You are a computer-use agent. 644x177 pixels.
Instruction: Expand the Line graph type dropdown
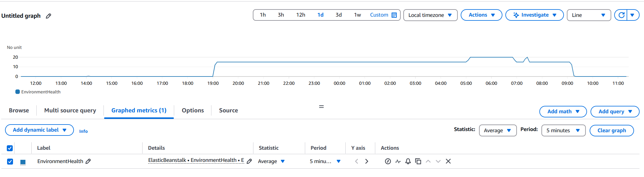(588, 15)
